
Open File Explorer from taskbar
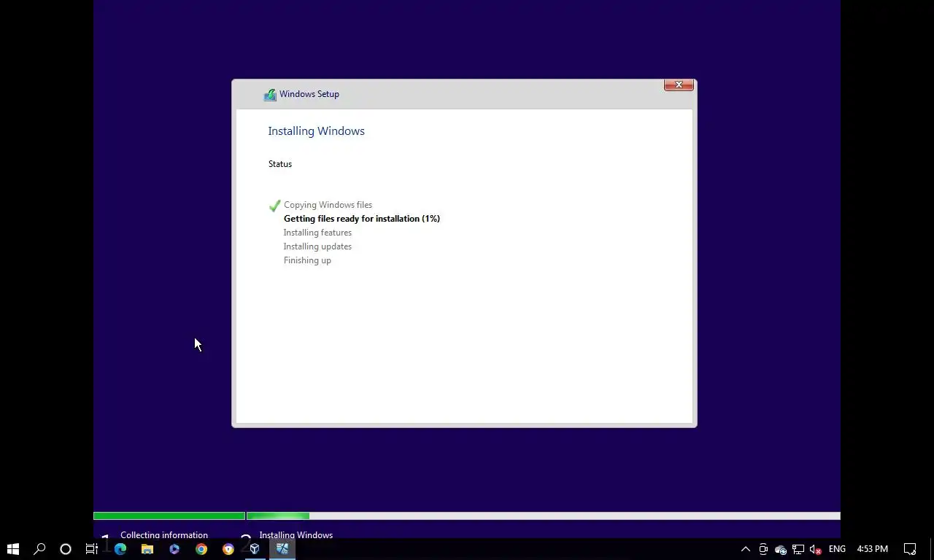(x=147, y=549)
